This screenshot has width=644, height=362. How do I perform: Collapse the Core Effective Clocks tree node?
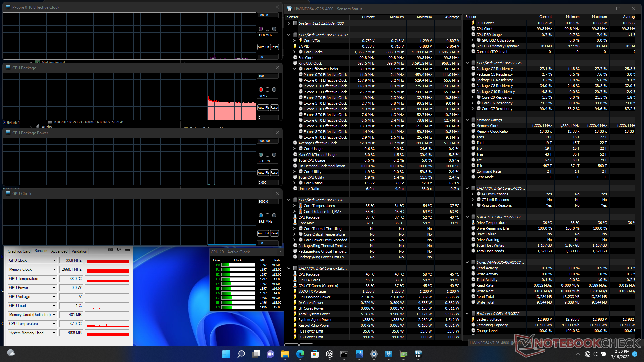click(294, 69)
